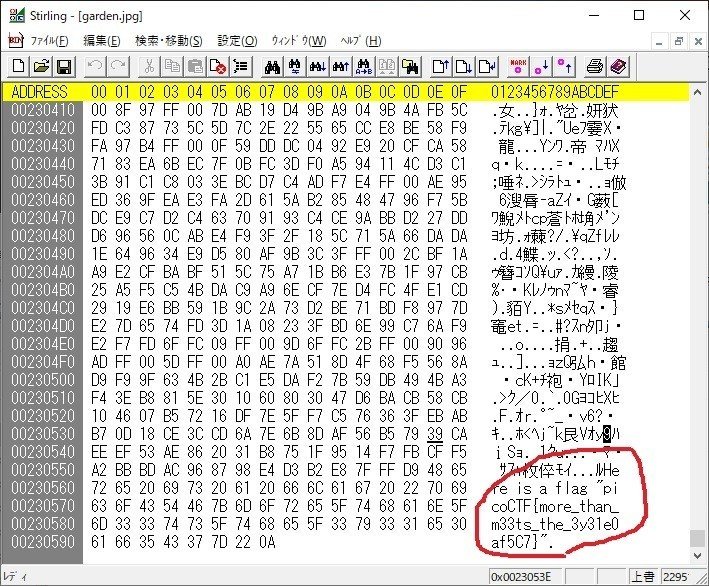Open a file with folder icon

click(x=42, y=67)
